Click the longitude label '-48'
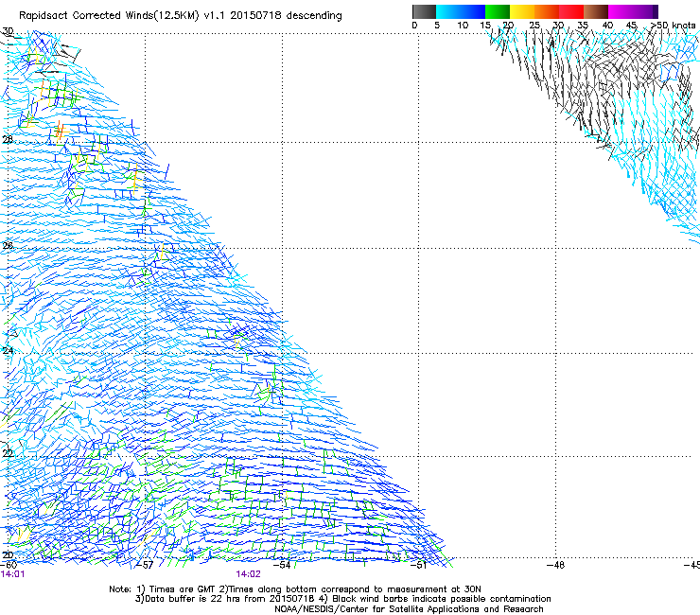700x615 pixels. (556, 565)
